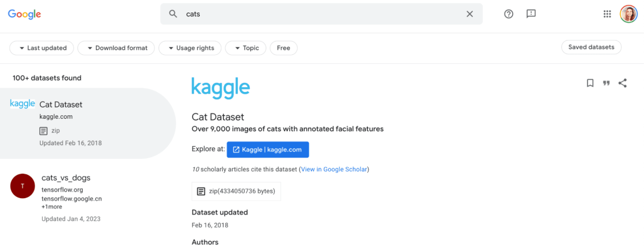Select the cats_vs_dogs result

pos(66,178)
